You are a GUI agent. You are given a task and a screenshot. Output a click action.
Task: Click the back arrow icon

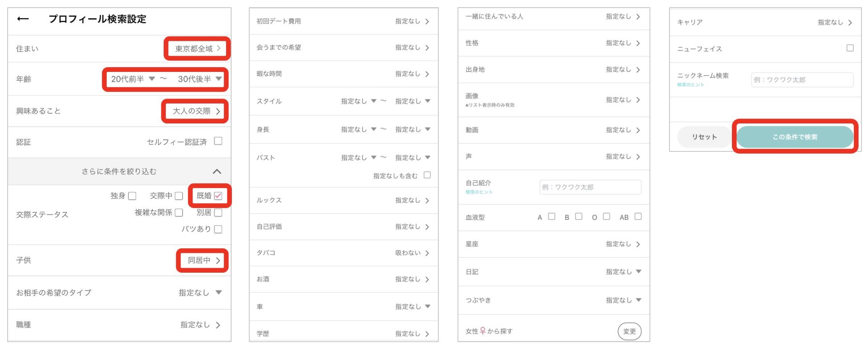pos(23,19)
